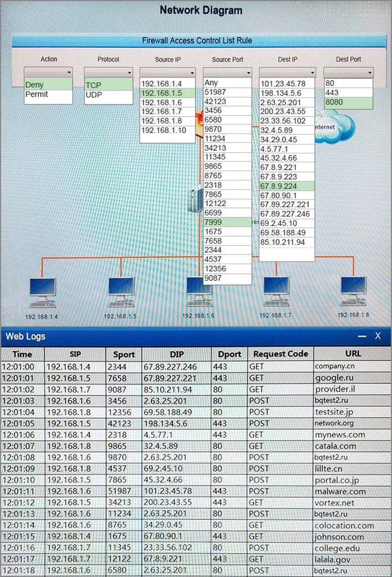Click the workstation icon labeled 192.168.1.7
The width and height of the screenshot is (392, 577).
point(277,292)
